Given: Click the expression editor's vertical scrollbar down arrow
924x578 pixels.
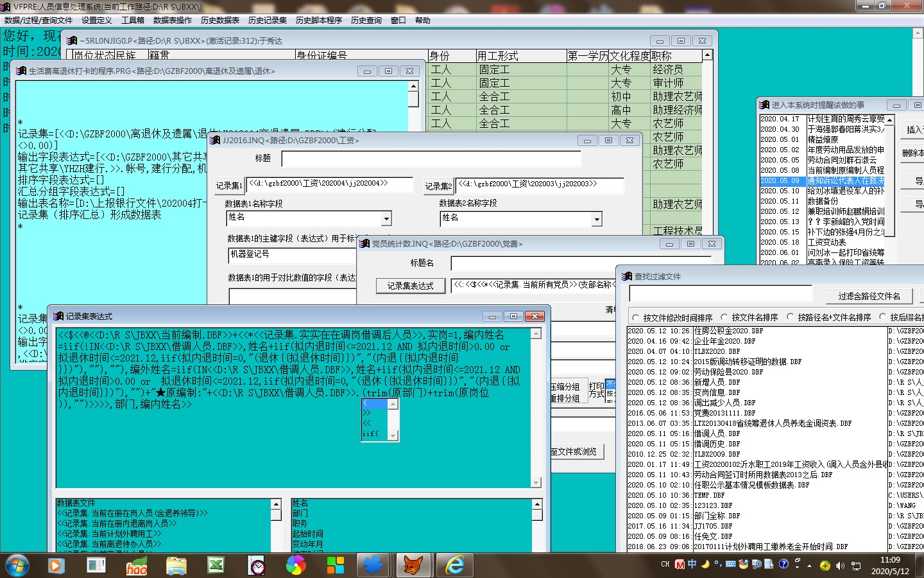Looking at the screenshot, I should [x=536, y=482].
